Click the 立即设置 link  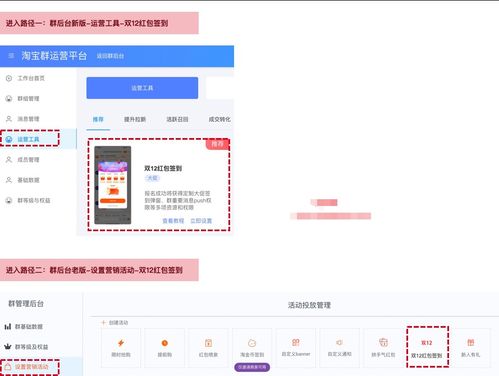[201, 221]
